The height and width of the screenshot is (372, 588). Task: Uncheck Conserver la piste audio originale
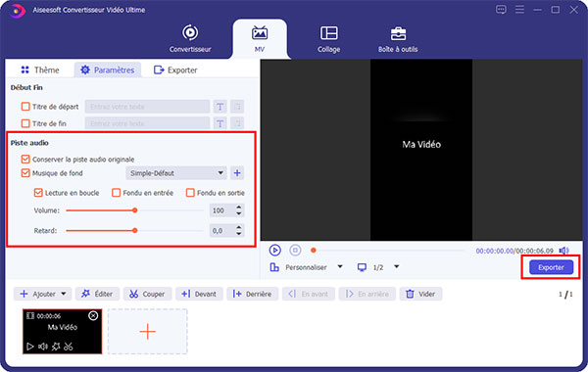click(x=25, y=160)
